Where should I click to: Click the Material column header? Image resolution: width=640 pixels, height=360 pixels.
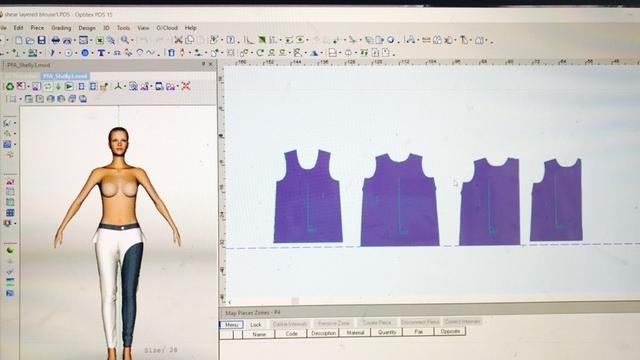(355, 333)
